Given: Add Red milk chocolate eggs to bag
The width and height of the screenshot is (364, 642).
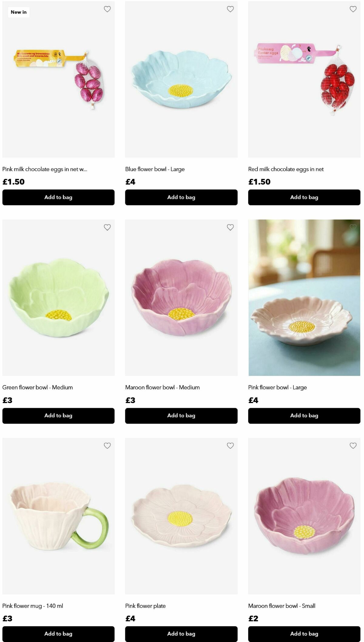Looking at the screenshot, I should [304, 197].
